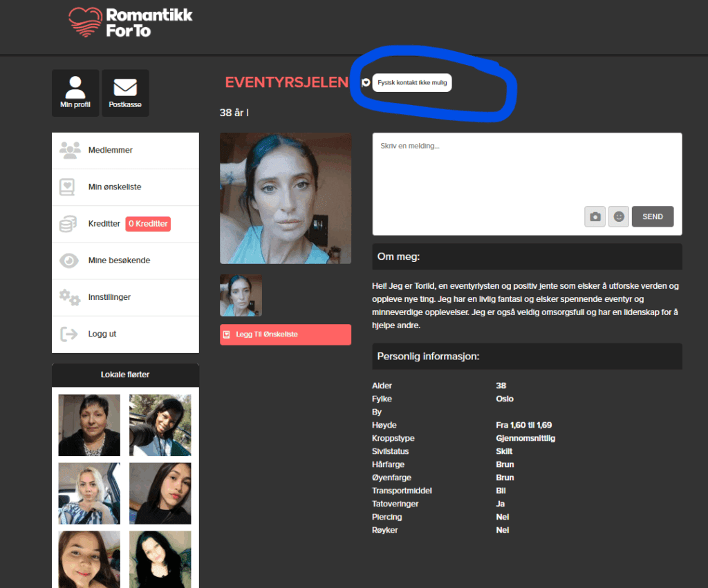Click Transportmiddel value Bil

pyautogui.click(x=501, y=491)
